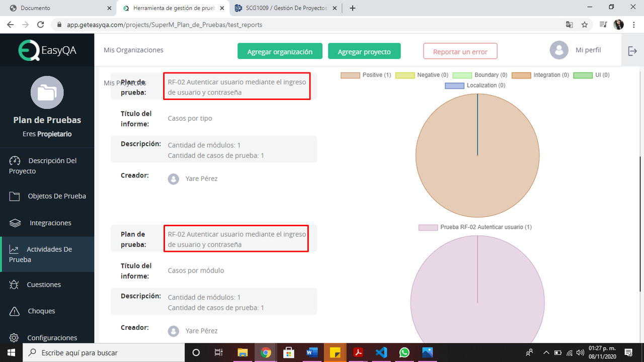Screen dimensions: 644x362
Task: Toggle UI (0) legend entry
Action: tap(591, 75)
